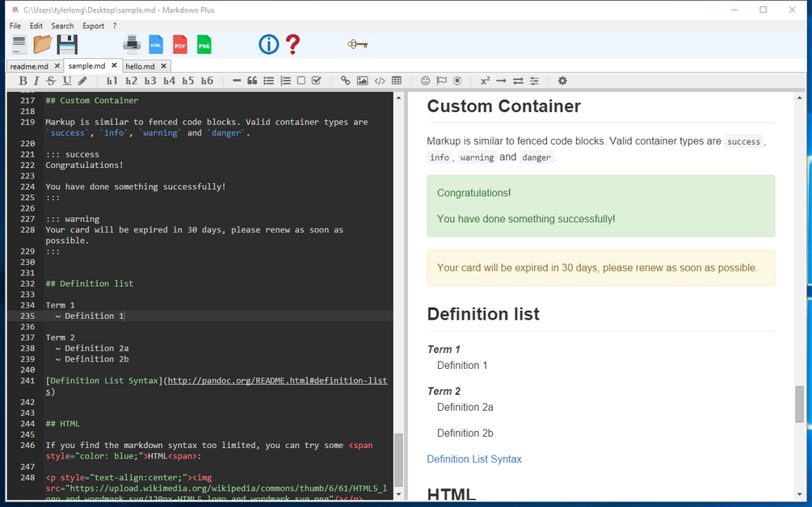Export to HTML using the blue file icon
The width and height of the screenshot is (812, 507).
156,44
